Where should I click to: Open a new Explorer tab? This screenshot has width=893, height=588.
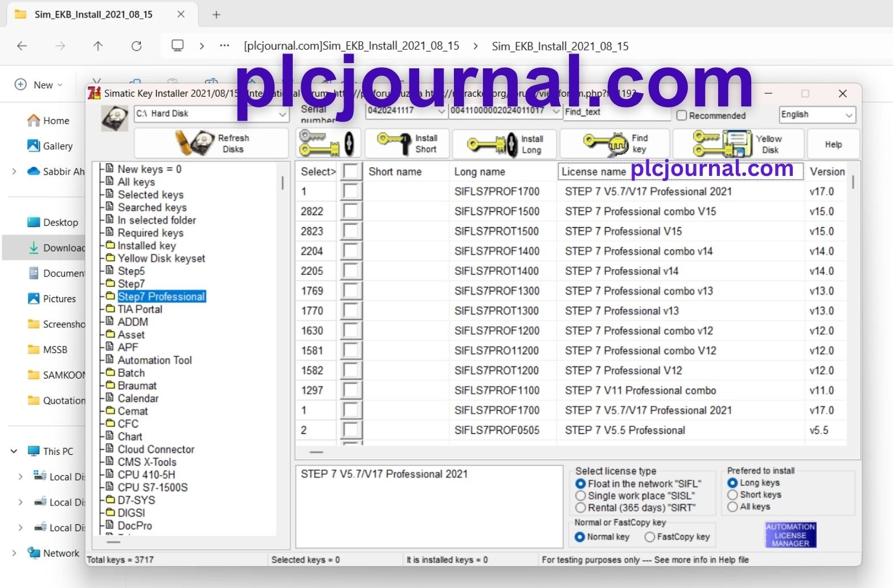216,15
